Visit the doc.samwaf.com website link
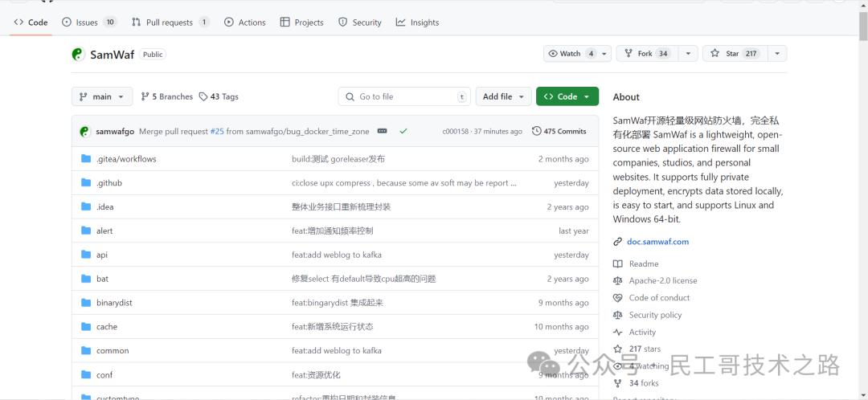Image resolution: width=868 pixels, height=400 pixels. point(657,242)
